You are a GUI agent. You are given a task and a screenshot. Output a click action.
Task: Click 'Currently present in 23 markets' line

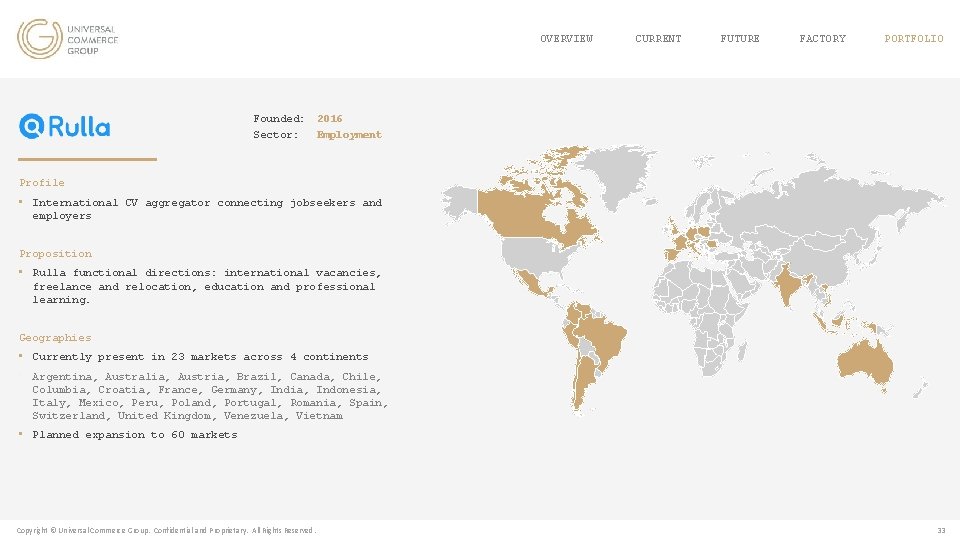coord(200,356)
